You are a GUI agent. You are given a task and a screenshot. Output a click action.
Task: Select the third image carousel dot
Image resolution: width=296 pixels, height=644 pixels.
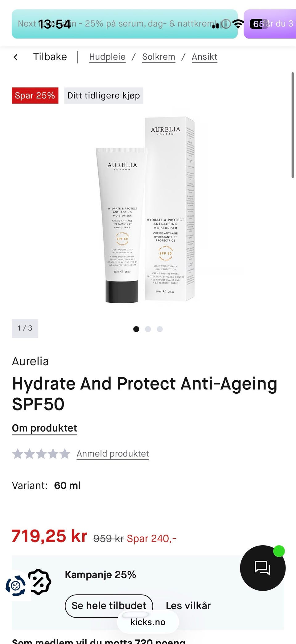[x=160, y=329]
